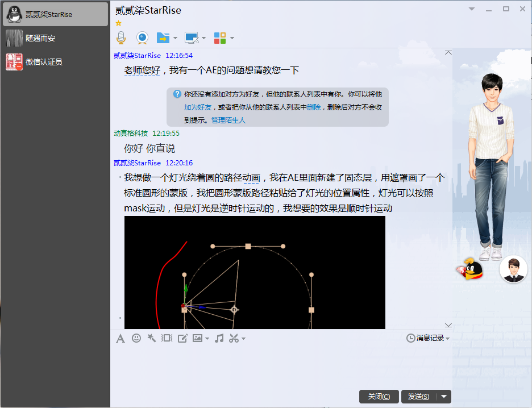Image resolution: width=532 pixels, height=408 pixels.
Task: Open the apps grid icon
Action: 220,38
